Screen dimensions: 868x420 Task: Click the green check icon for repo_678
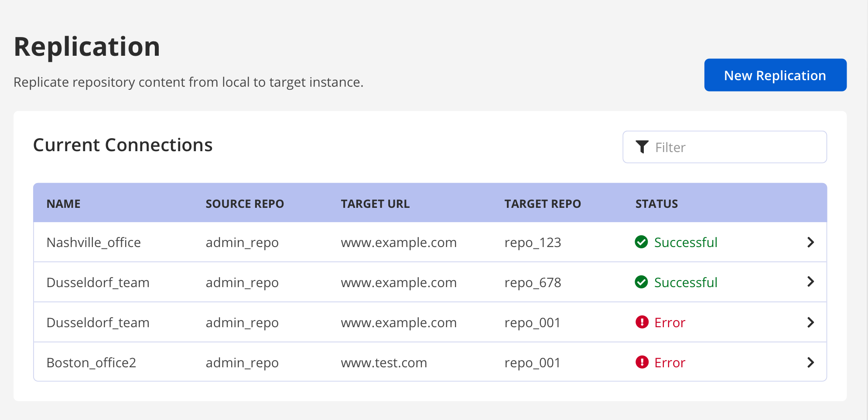(641, 282)
